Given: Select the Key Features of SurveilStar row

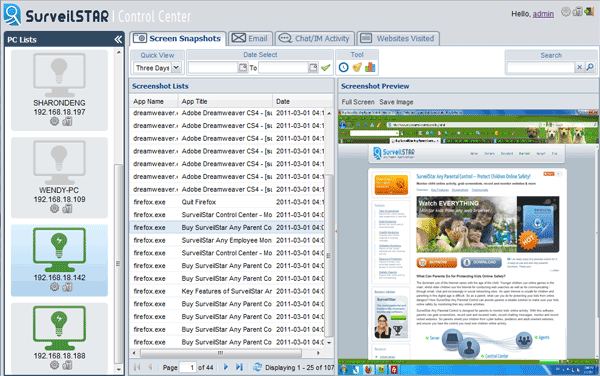Looking at the screenshot, I should pyautogui.click(x=227, y=291).
